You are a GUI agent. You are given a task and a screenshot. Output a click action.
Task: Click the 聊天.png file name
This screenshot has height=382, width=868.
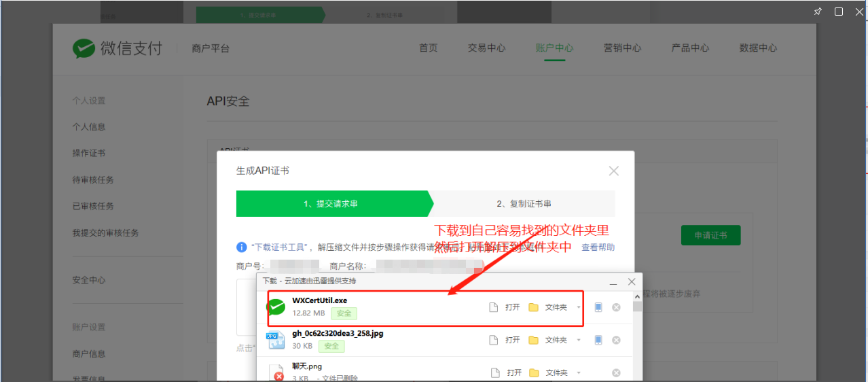[x=307, y=366]
